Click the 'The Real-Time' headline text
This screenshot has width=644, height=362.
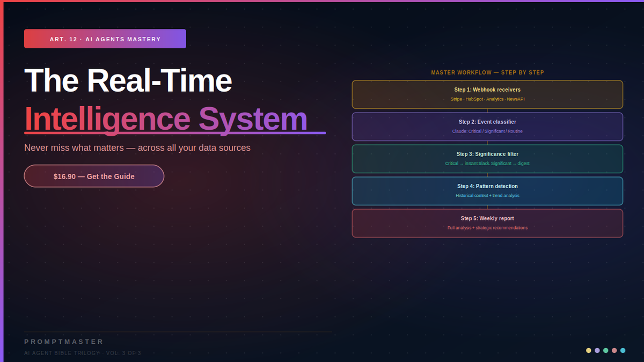(128, 80)
